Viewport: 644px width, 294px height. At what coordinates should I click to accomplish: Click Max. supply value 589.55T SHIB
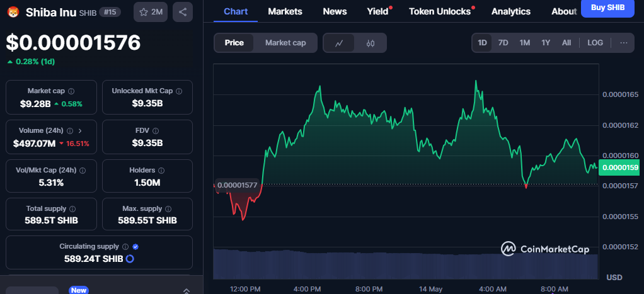[x=147, y=220]
